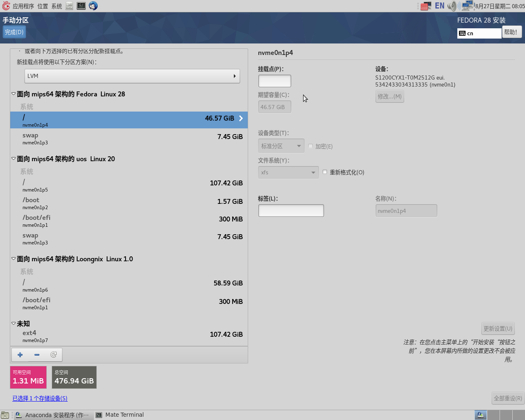Open the xfs file system dropdown
525x420 pixels.
pos(288,172)
